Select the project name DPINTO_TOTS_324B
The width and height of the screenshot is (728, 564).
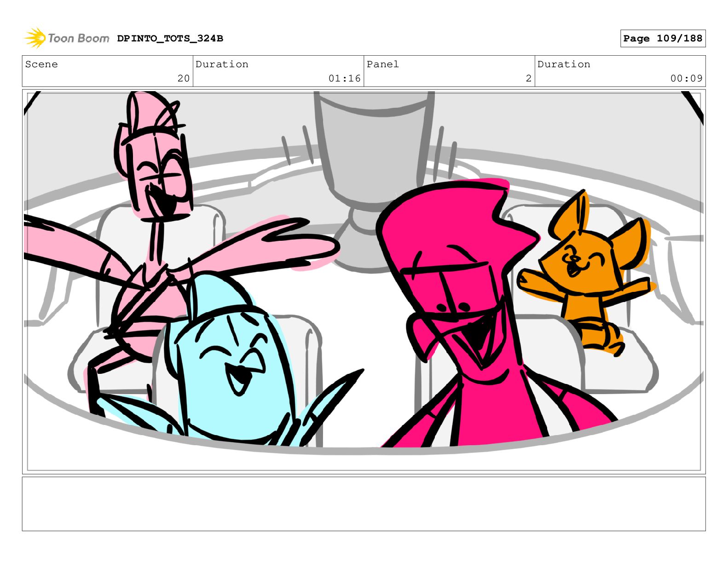[170, 39]
